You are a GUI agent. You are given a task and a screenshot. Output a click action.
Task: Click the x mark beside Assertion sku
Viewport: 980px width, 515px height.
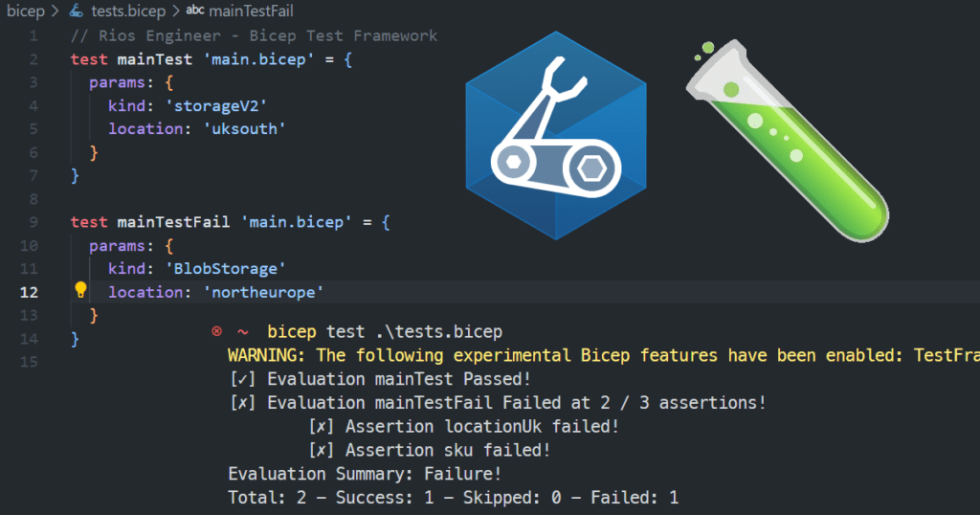322,450
